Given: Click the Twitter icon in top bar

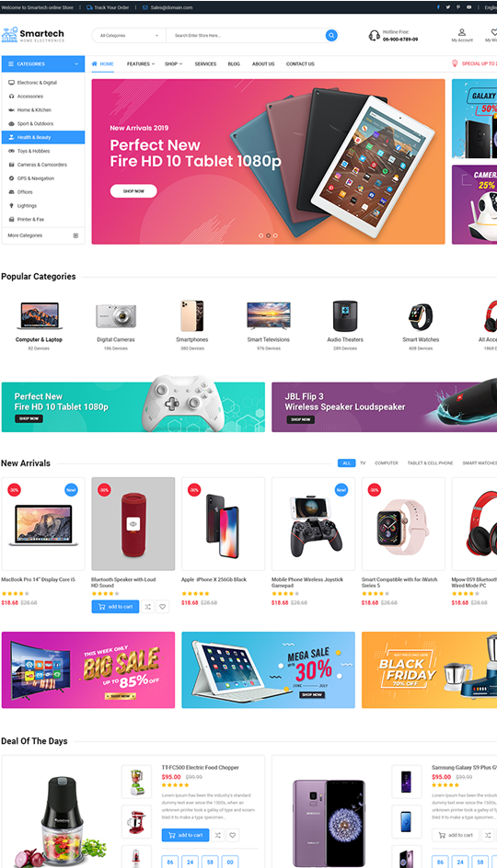Looking at the screenshot, I should tap(448, 7).
